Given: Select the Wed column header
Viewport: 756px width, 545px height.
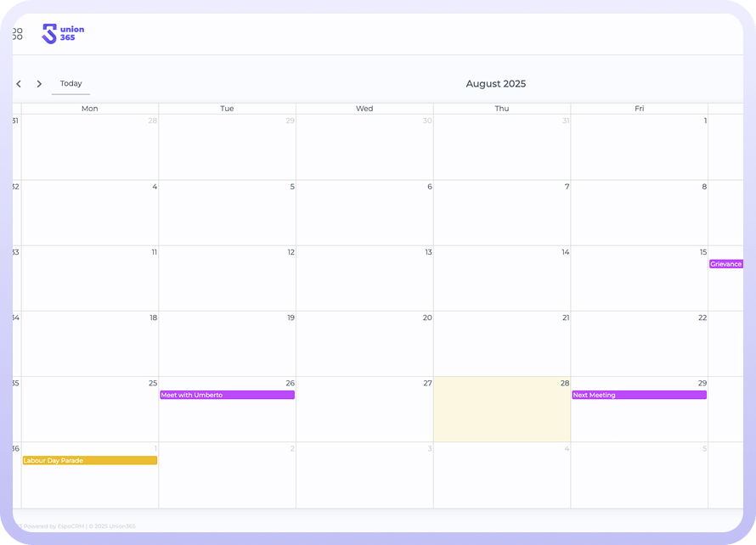Looking at the screenshot, I should (364, 109).
